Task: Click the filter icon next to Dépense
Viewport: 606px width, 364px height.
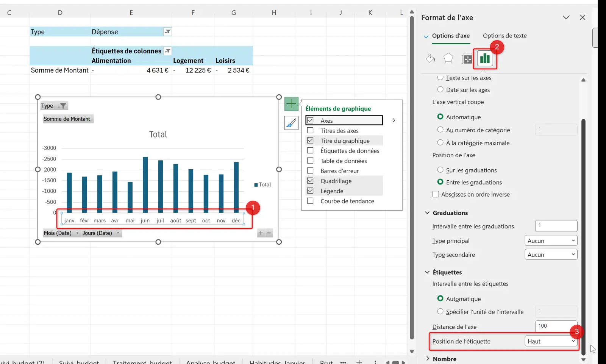Action: click(x=167, y=32)
